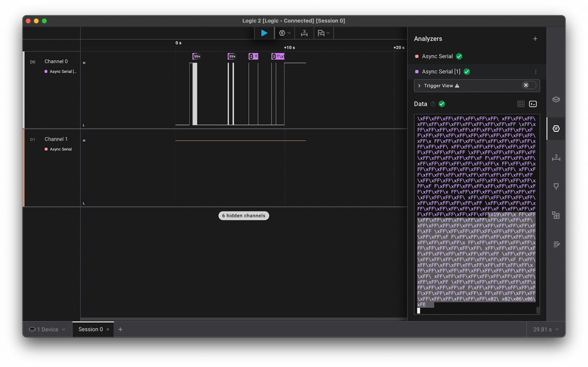Open the trigger mode settings dropdown
This screenshot has width=588, height=367.
285,33
